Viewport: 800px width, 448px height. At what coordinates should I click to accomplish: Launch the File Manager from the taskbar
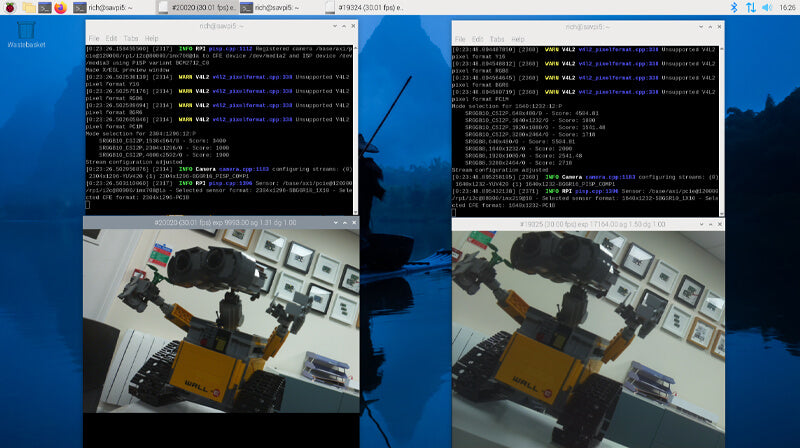point(29,7)
